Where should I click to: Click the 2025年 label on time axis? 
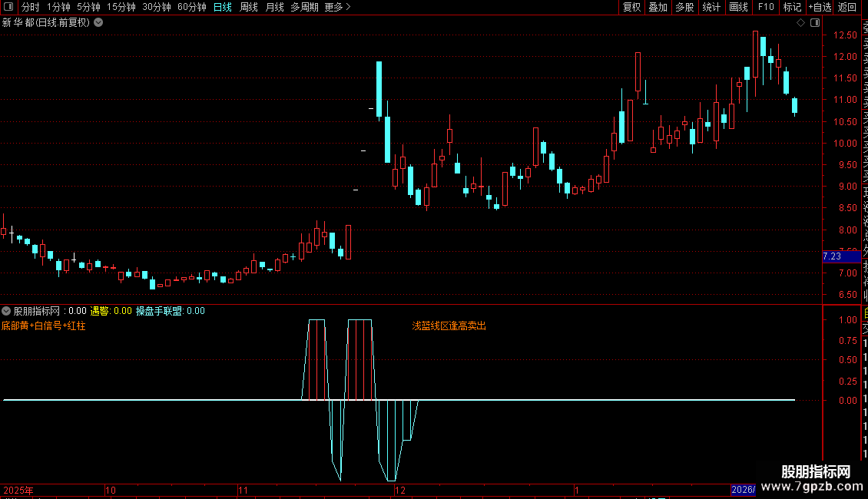tap(18, 490)
